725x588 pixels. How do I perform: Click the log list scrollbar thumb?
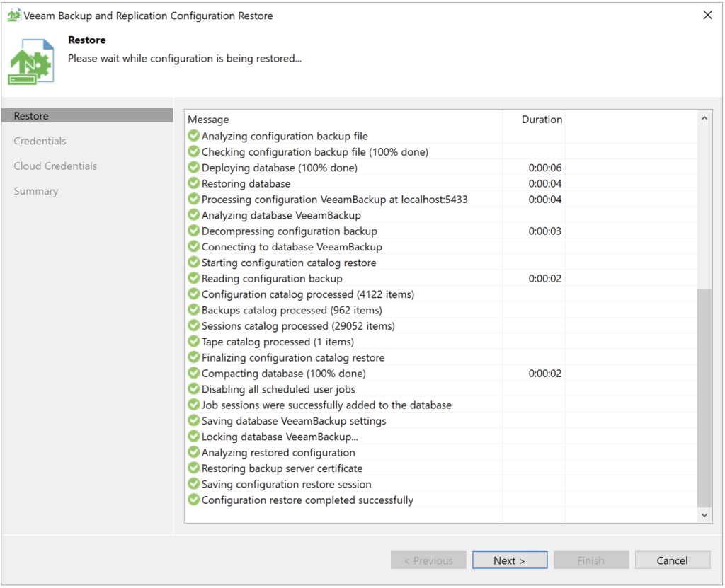click(x=704, y=398)
